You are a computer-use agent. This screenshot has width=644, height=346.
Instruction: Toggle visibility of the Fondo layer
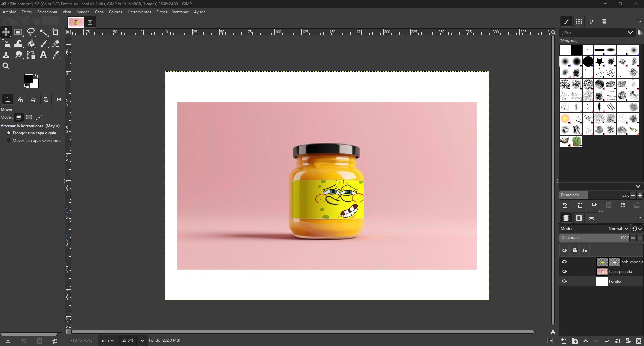(564, 281)
